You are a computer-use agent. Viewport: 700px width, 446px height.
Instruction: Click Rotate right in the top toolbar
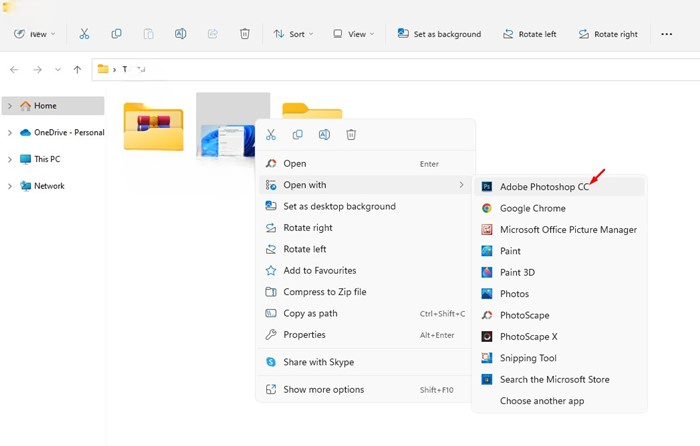(x=608, y=34)
